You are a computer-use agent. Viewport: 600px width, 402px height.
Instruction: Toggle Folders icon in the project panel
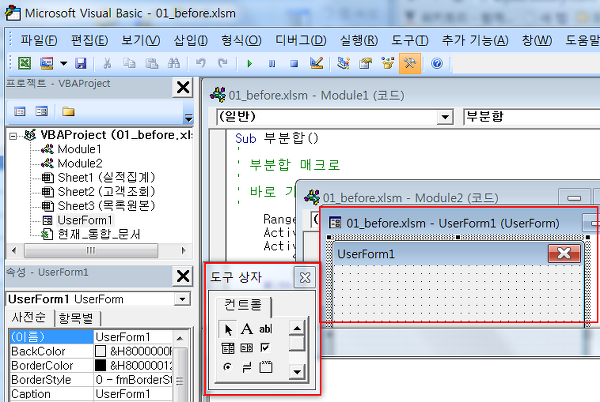(68, 112)
